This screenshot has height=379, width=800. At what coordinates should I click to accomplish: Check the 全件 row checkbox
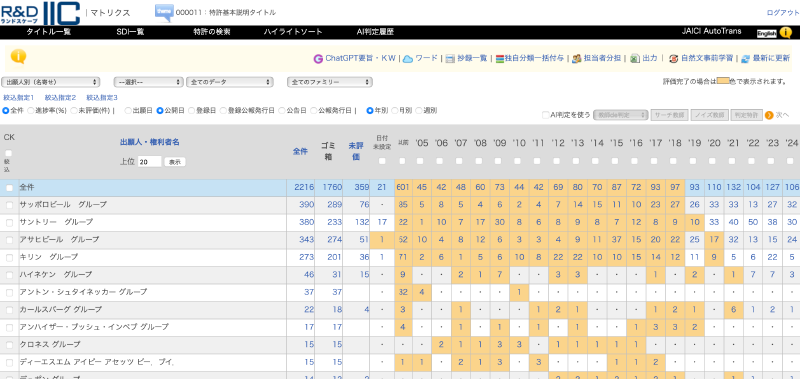(x=9, y=188)
